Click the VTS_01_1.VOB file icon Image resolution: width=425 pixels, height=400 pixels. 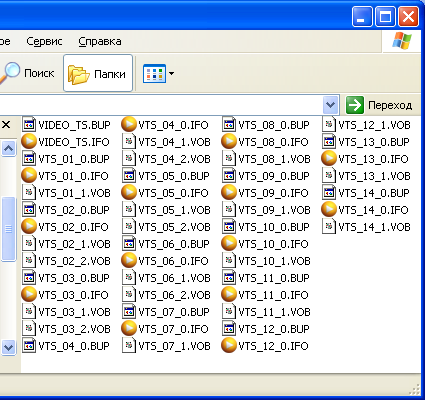(x=29, y=193)
